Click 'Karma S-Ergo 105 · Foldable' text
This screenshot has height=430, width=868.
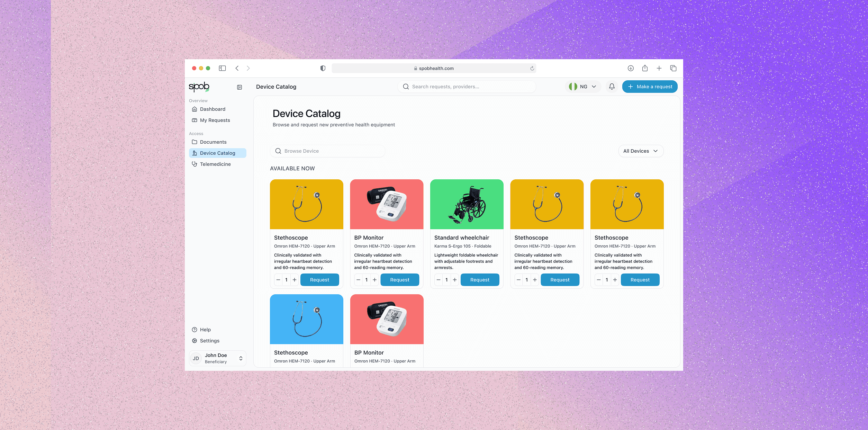463,246
